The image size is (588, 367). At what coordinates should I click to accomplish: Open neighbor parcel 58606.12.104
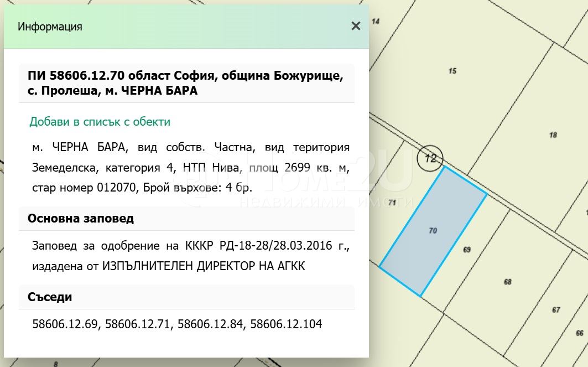point(286,324)
